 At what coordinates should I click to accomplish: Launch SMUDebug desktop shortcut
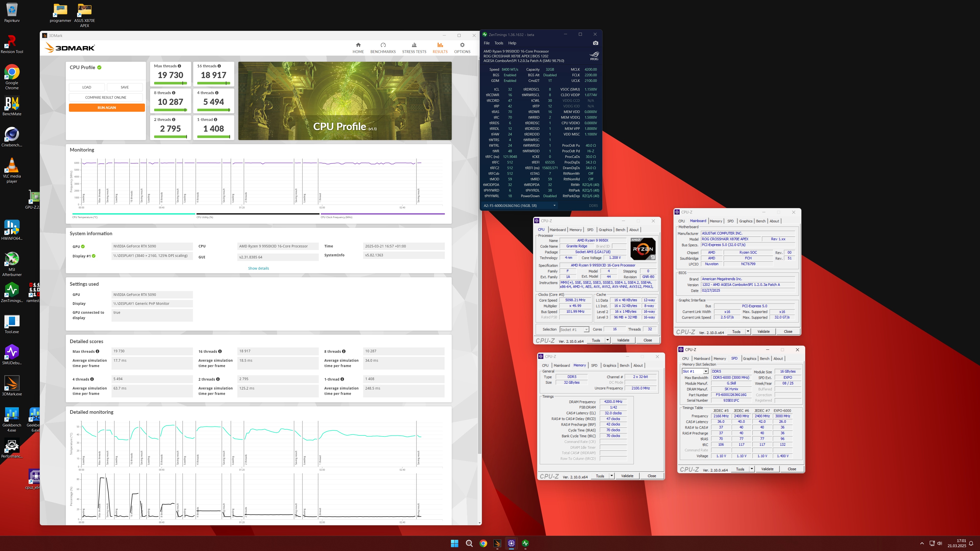12,355
